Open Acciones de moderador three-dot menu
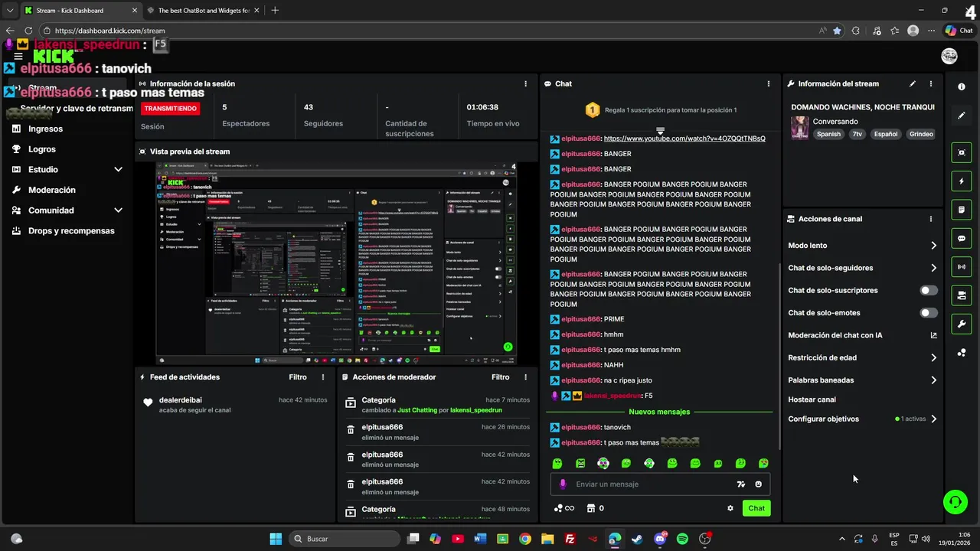Screen dimensions: 980x551 525,377
